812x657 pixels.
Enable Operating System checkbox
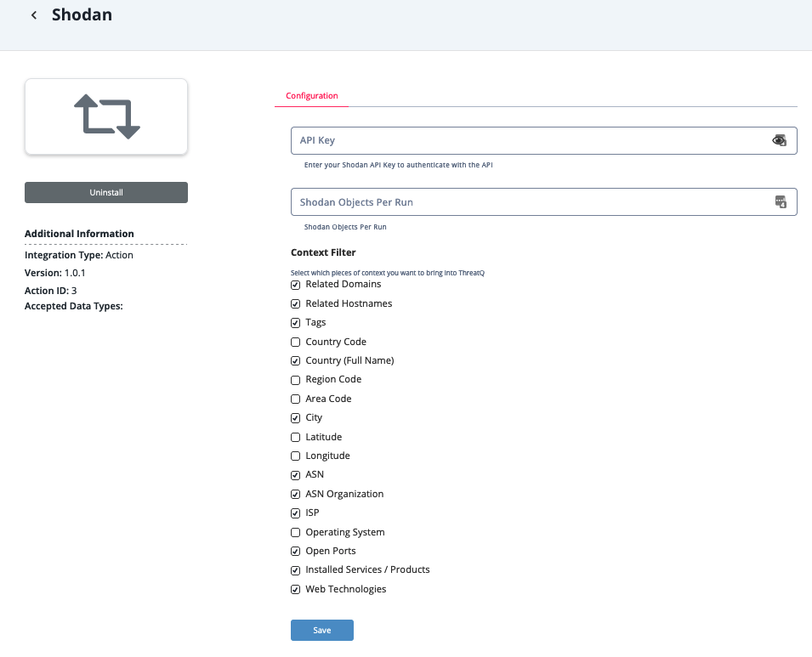[296, 532]
